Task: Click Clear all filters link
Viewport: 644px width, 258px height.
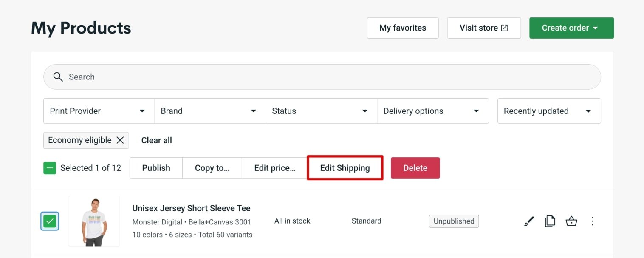Action: [x=157, y=140]
